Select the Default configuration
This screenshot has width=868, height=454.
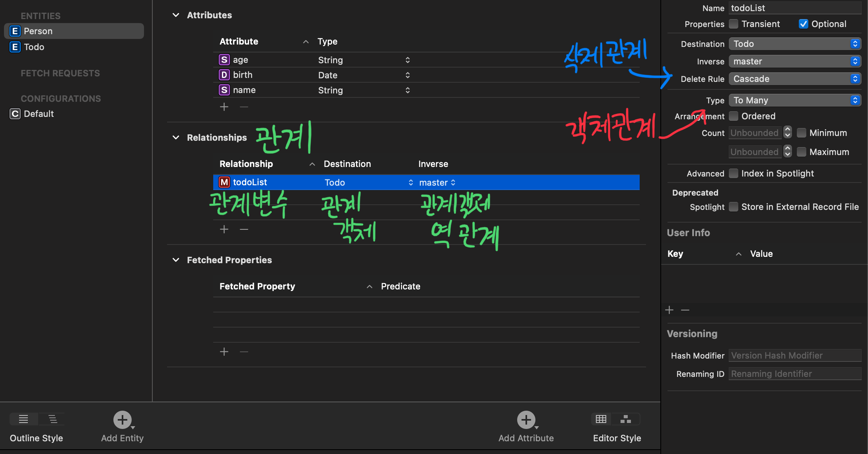pyautogui.click(x=39, y=114)
